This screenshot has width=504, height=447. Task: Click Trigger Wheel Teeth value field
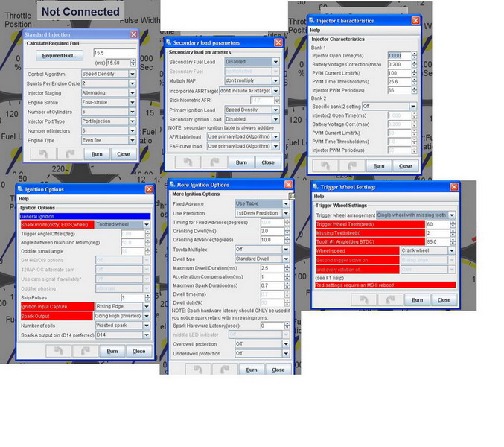(438, 224)
